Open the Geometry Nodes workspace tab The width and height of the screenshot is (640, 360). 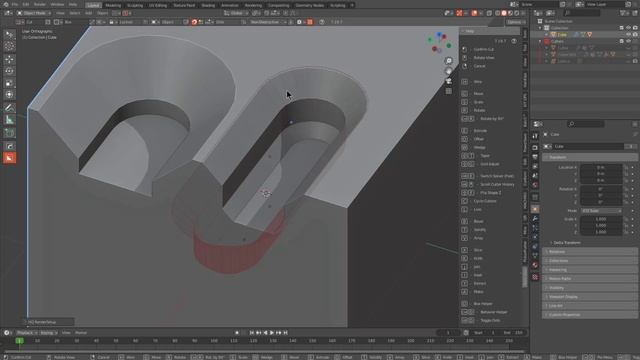click(x=309, y=5)
